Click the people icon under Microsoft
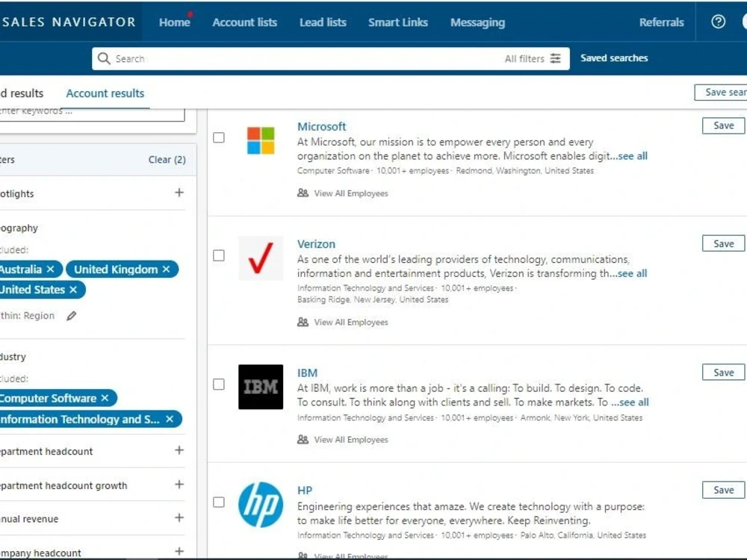This screenshot has width=747, height=560. pos(303,193)
